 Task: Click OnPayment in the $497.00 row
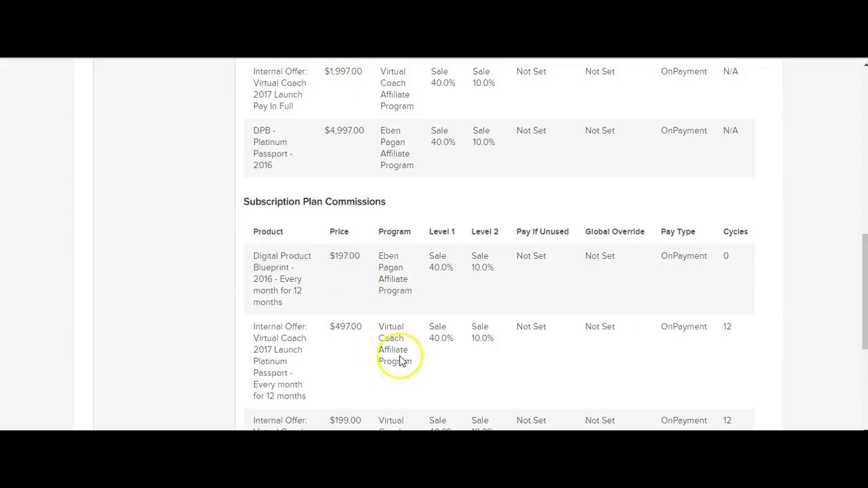pyautogui.click(x=684, y=326)
